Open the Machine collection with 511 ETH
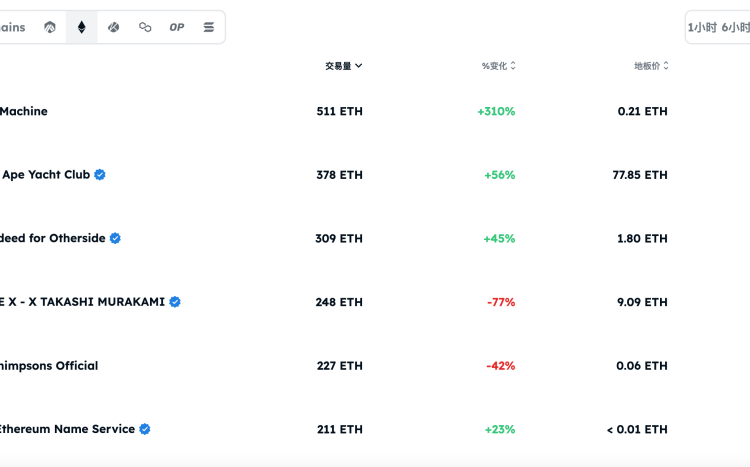Screen dimensions: 750x467 pos(24,111)
